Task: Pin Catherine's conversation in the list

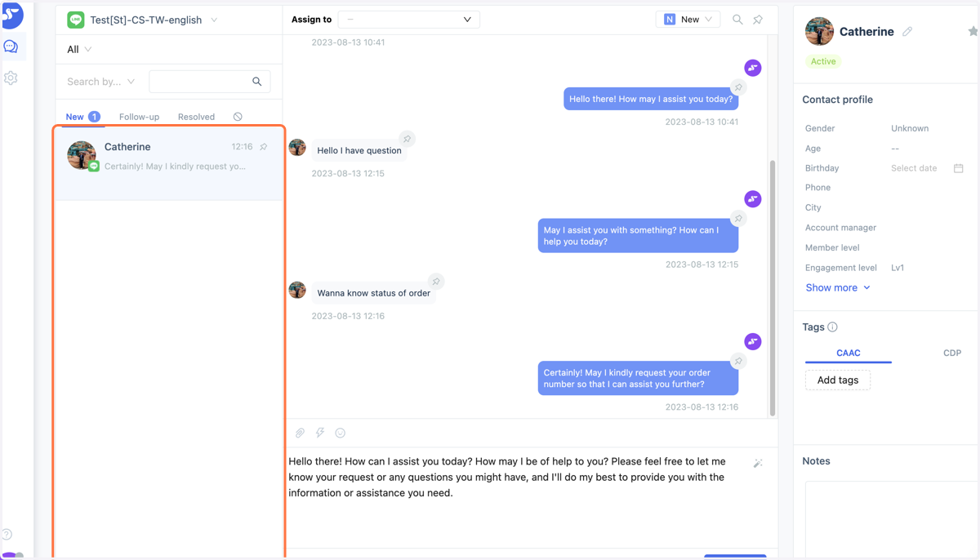Action: (264, 147)
